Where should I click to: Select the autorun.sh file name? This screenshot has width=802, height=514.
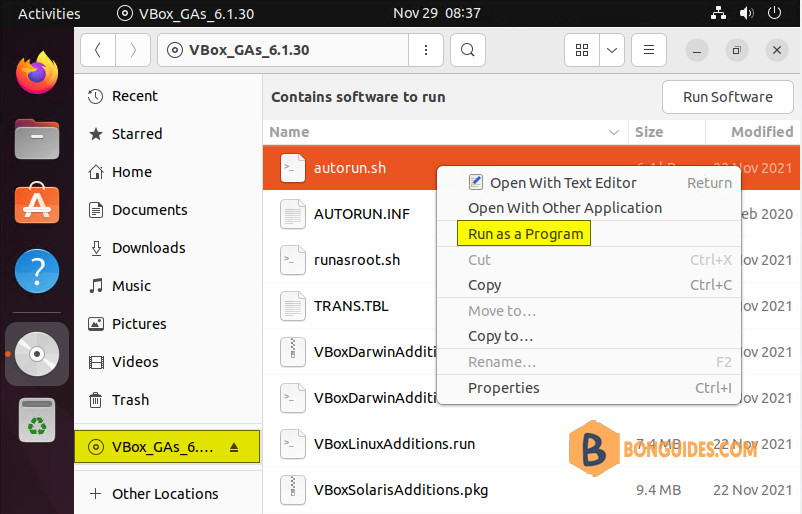point(350,168)
